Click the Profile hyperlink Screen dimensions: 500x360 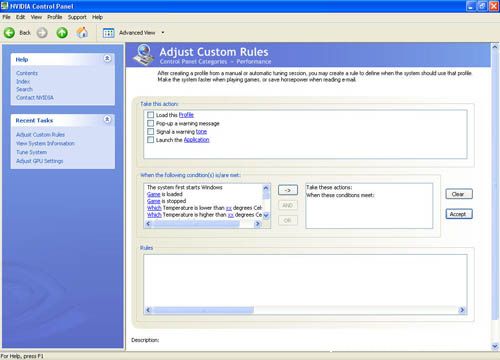(186, 115)
